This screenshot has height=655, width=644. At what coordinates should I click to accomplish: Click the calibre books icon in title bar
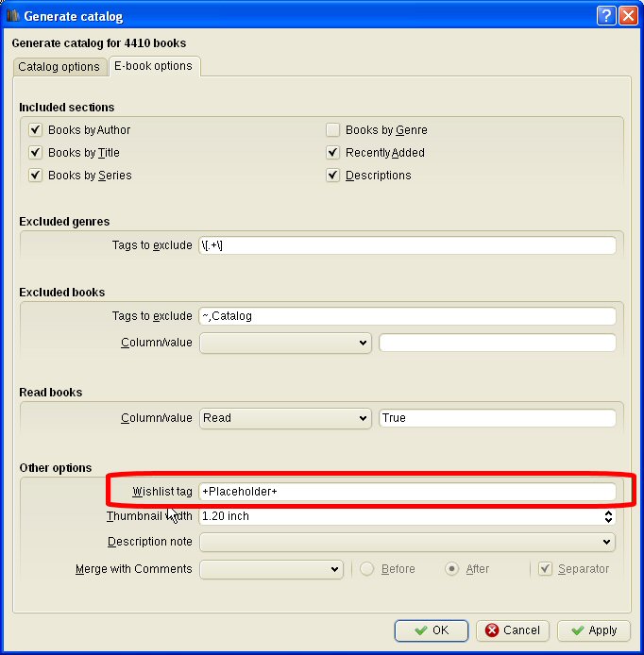13,16
